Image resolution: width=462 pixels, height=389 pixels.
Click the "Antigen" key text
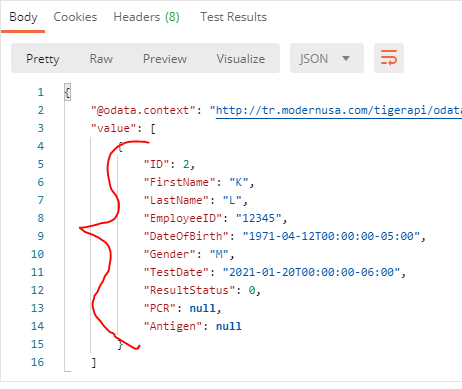(x=173, y=326)
